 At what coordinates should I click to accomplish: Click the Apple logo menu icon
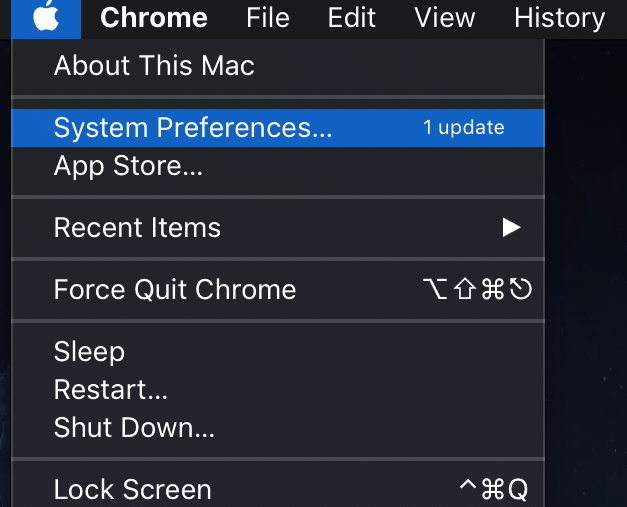(46, 17)
